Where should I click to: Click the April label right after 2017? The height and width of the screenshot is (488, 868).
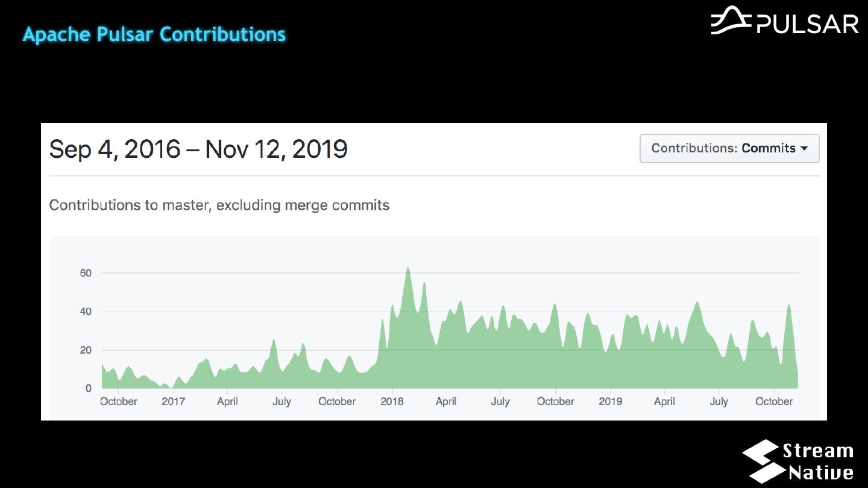click(227, 401)
